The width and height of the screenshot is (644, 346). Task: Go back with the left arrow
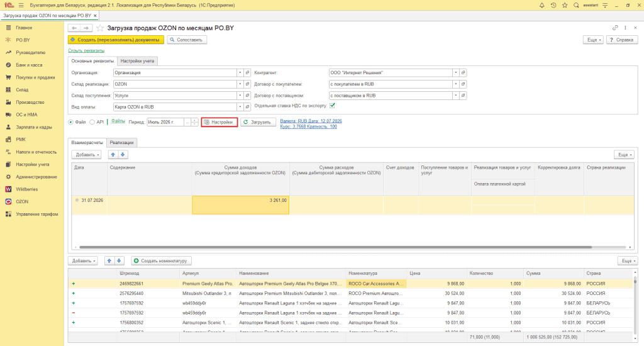[x=74, y=28]
